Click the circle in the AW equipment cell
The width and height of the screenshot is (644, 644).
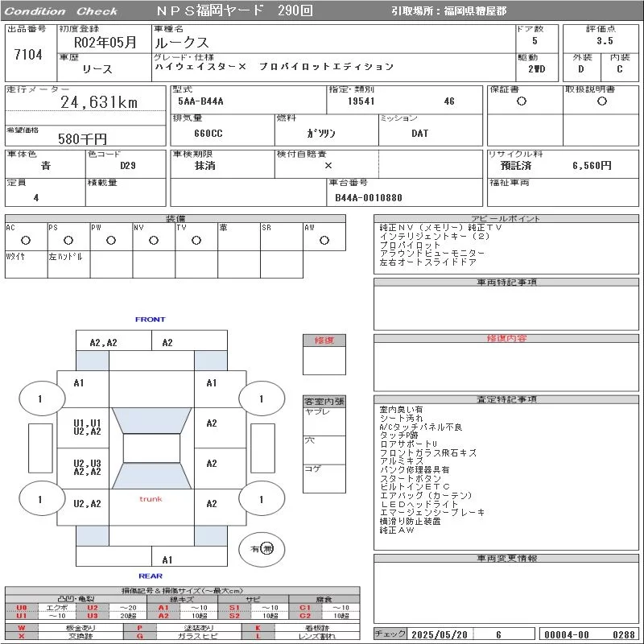click(324, 240)
